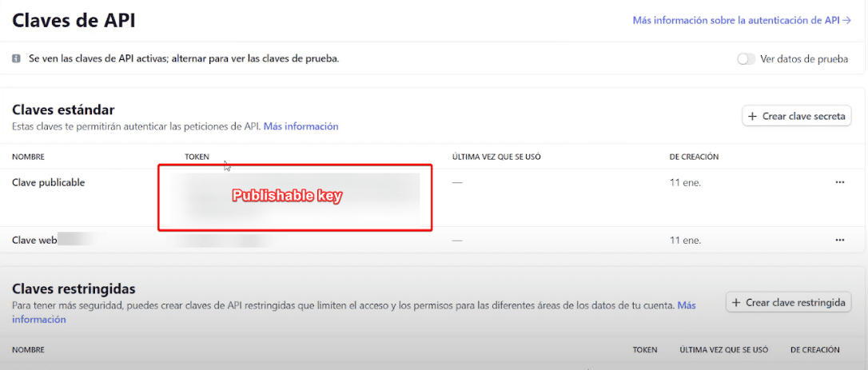Click NOMBRE column header in Claves estándar
Viewport: 868px width, 370px height.
[x=28, y=157]
